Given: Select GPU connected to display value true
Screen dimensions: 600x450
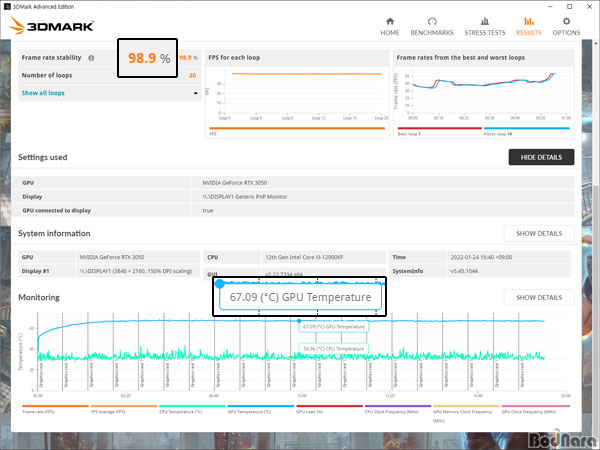Looking at the screenshot, I should click(208, 210).
